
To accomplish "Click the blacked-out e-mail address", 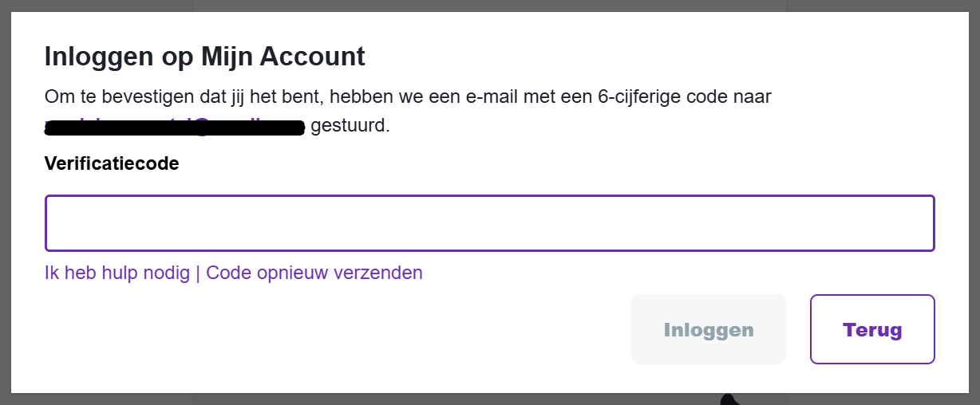I will 175,126.
